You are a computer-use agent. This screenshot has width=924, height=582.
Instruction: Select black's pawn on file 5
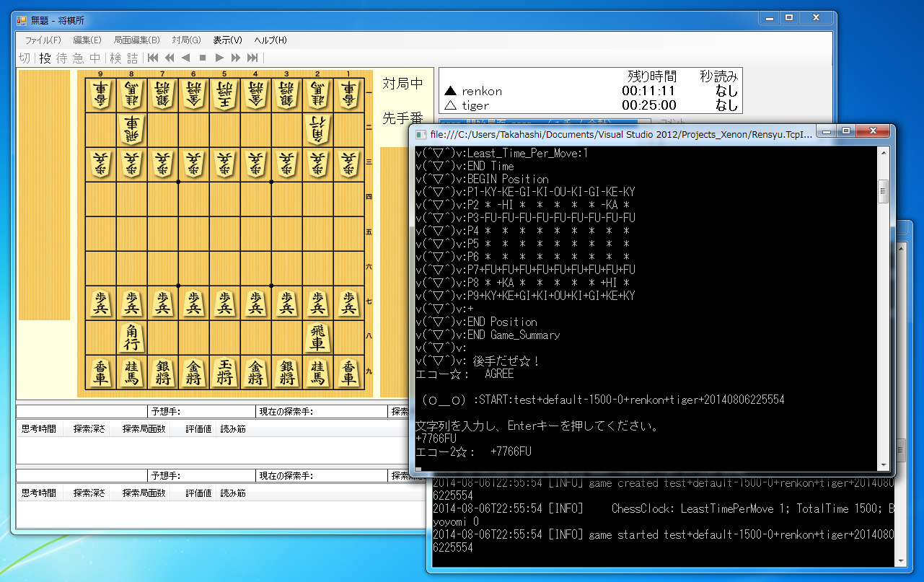point(225,303)
